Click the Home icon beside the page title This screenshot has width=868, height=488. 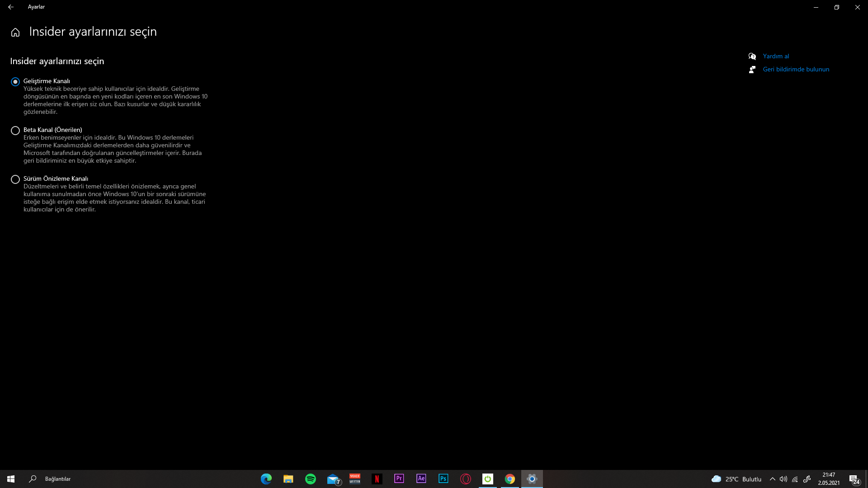pyautogui.click(x=15, y=32)
